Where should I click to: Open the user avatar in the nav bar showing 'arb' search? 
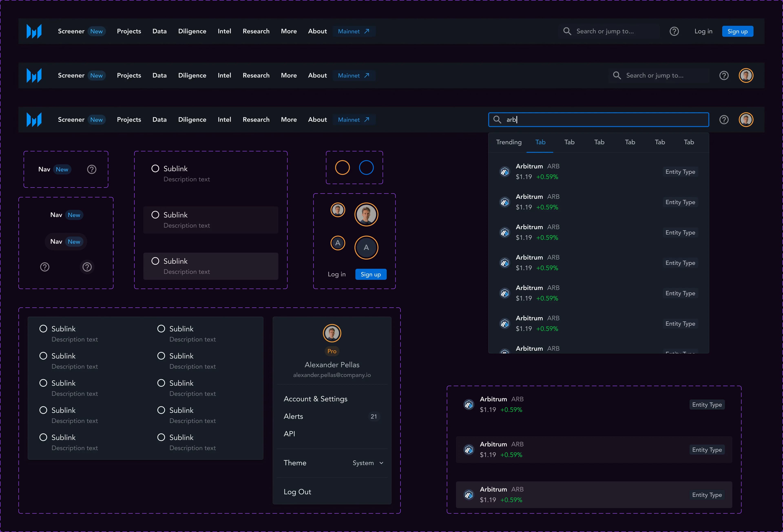click(746, 120)
